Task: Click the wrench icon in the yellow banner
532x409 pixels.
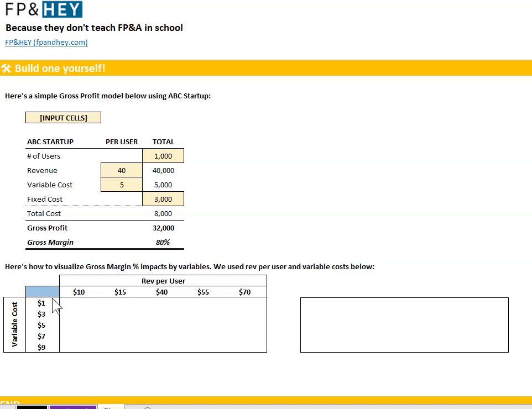Action: 7,68
